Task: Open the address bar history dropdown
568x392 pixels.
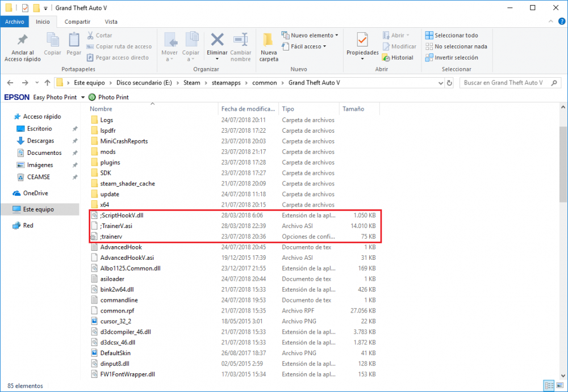Action: pos(441,83)
